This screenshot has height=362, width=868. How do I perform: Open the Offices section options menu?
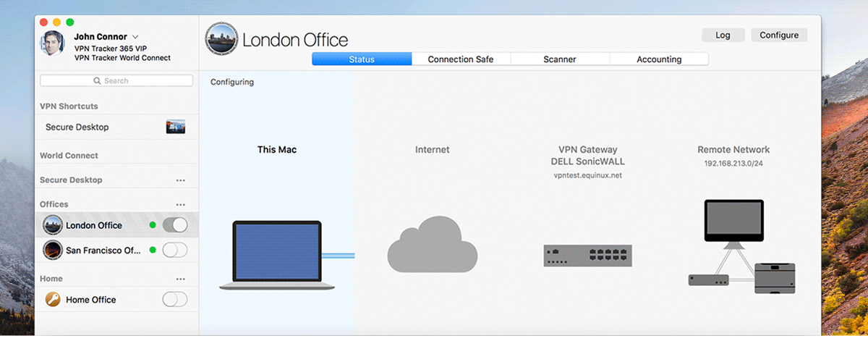tap(180, 205)
